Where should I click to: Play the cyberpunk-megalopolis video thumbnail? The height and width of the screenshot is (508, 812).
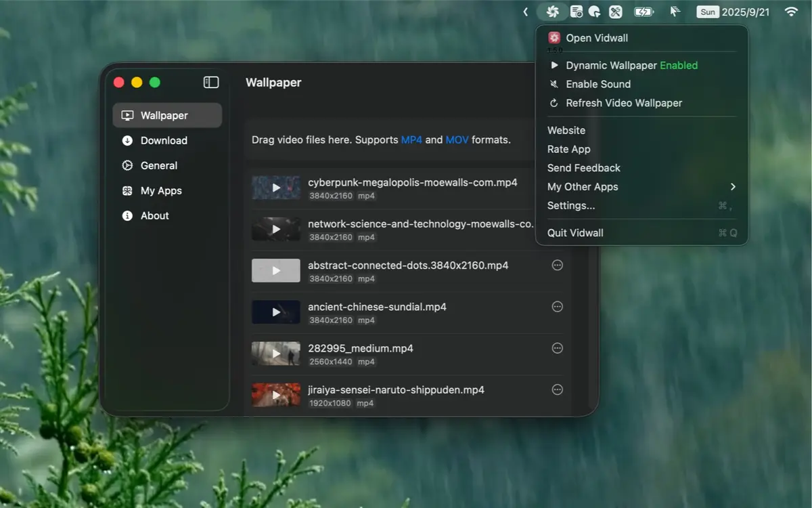pos(275,188)
